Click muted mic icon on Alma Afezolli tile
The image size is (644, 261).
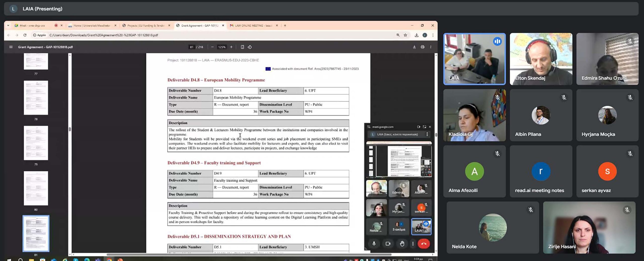(497, 154)
